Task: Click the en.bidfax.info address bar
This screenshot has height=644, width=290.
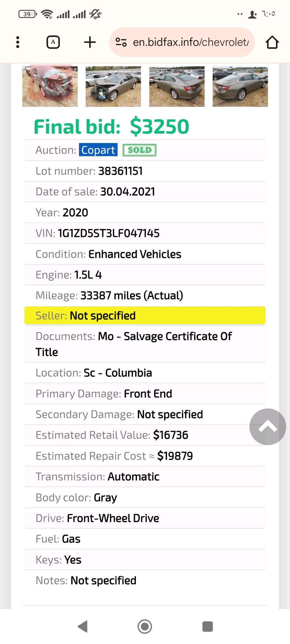Action: tap(182, 42)
